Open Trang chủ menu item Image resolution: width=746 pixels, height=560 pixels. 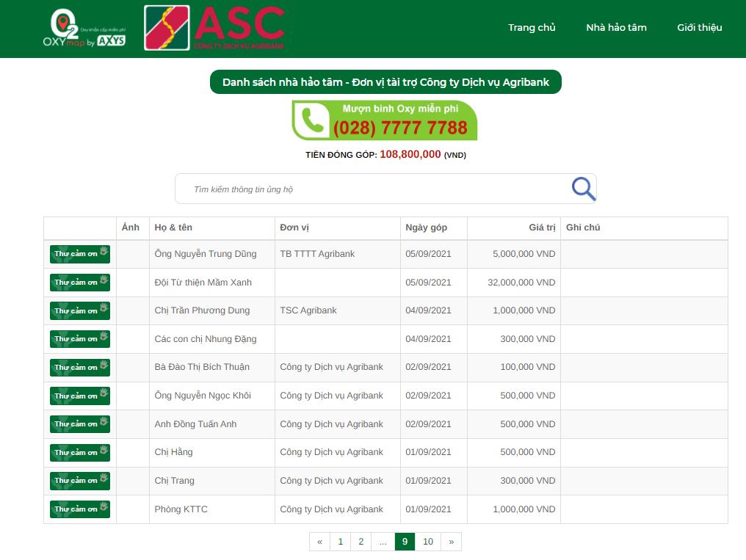532,28
